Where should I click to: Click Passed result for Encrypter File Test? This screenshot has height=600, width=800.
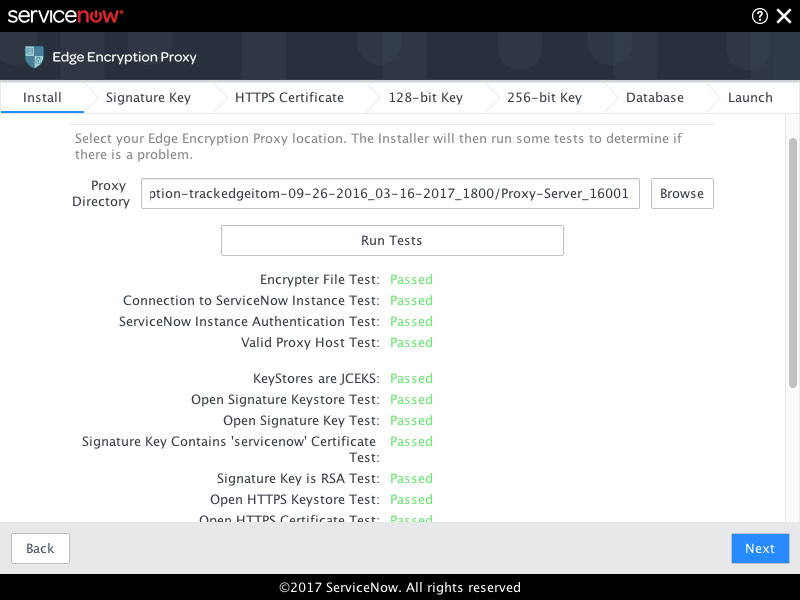click(x=411, y=280)
